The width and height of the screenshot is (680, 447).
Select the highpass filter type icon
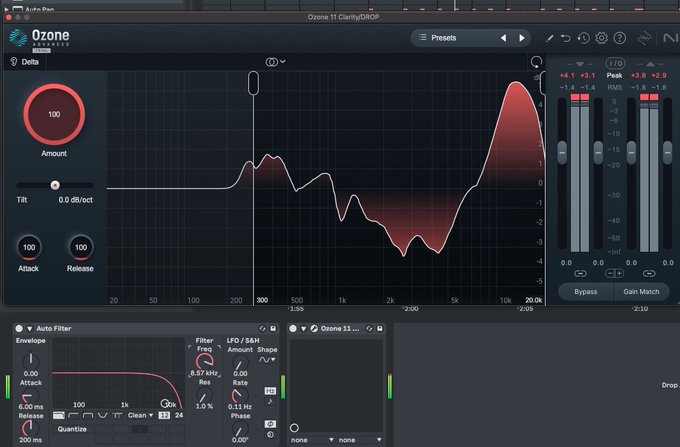[x=73, y=415]
